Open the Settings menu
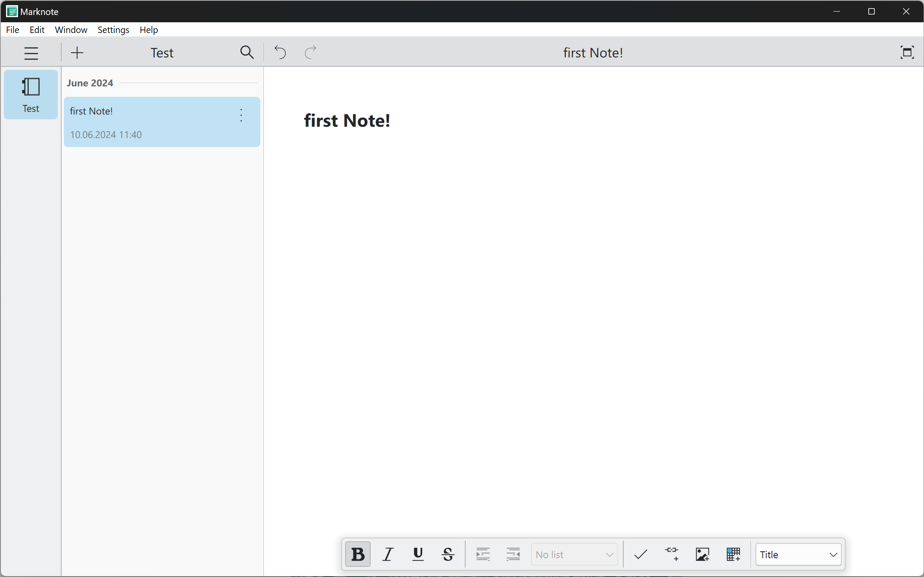This screenshot has width=924, height=577. tap(113, 30)
